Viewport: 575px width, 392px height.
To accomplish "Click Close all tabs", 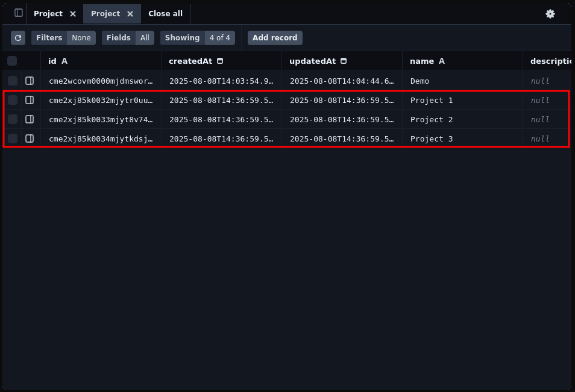I will [x=165, y=14].
